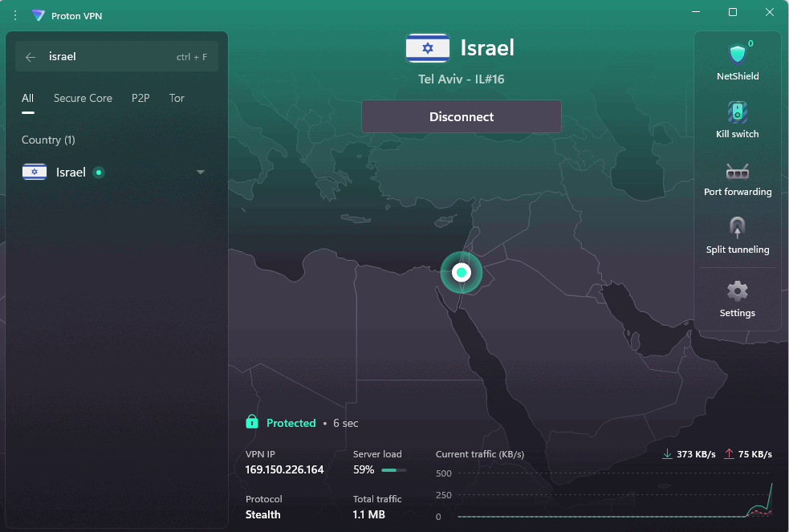
Task: Open the Settings gear icon
Action: [737, 290]
